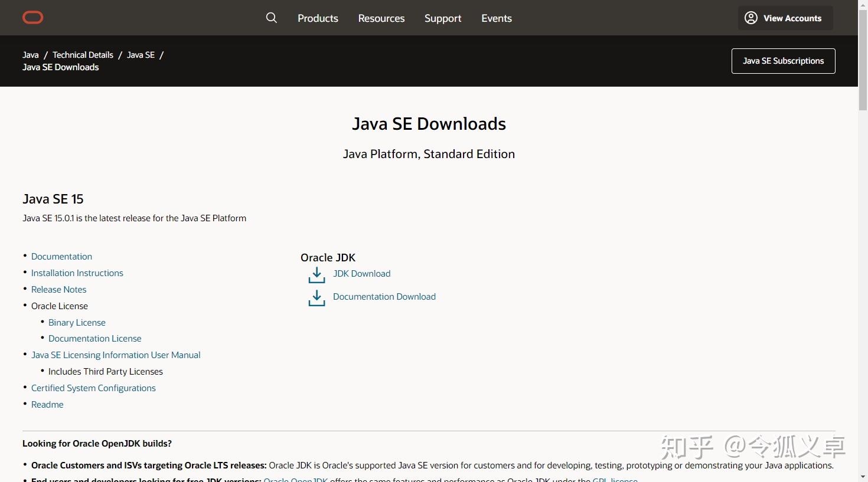The image size is (868, 482).
Task: Click the page vertical scrollbar thumb
Action: click(863, 59)
